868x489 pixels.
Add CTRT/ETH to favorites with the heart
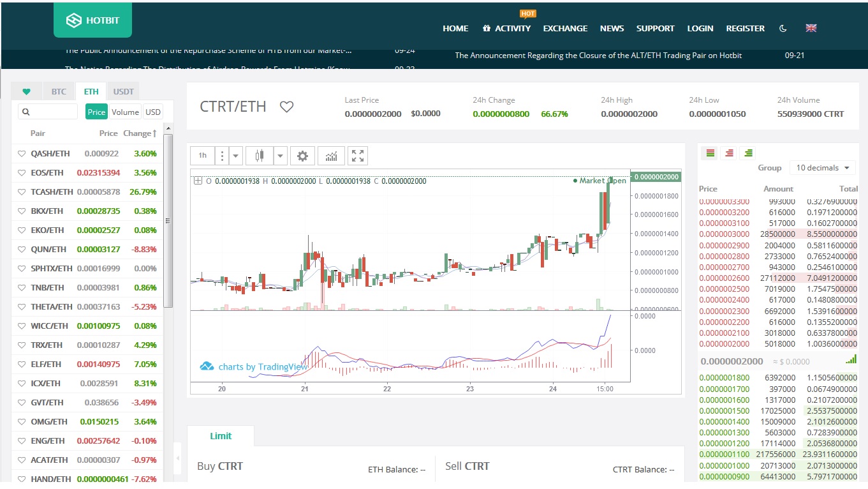(287, 107)
